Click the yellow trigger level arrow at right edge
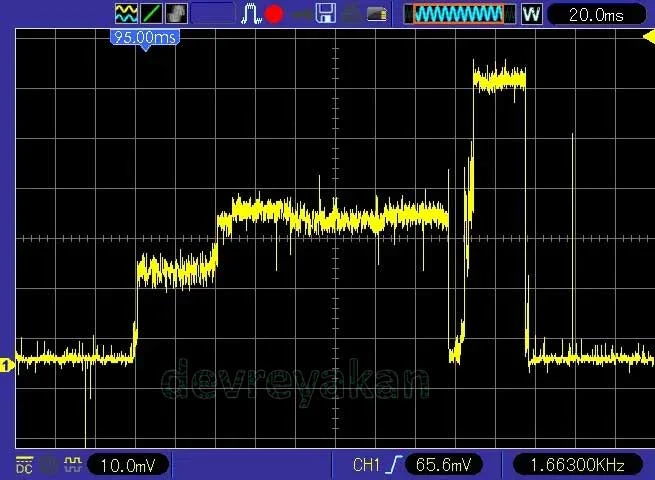 (x=649, y=37)
